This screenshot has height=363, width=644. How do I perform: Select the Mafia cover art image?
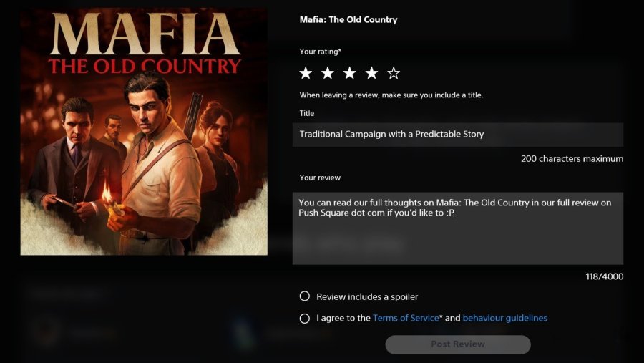[144, 132]
